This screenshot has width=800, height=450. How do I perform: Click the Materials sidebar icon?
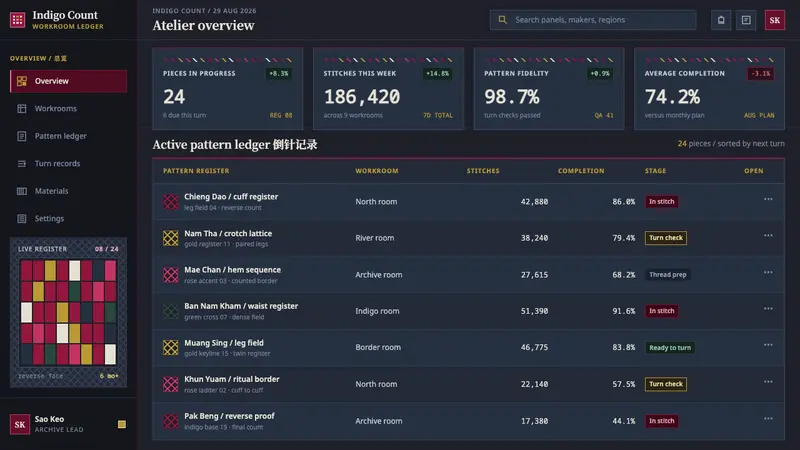pos(21,191)
